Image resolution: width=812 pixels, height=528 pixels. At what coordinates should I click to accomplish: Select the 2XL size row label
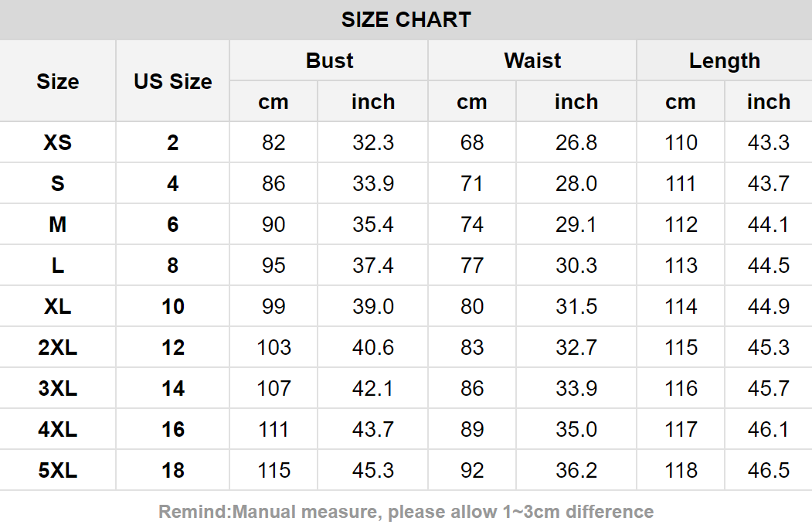58,348
